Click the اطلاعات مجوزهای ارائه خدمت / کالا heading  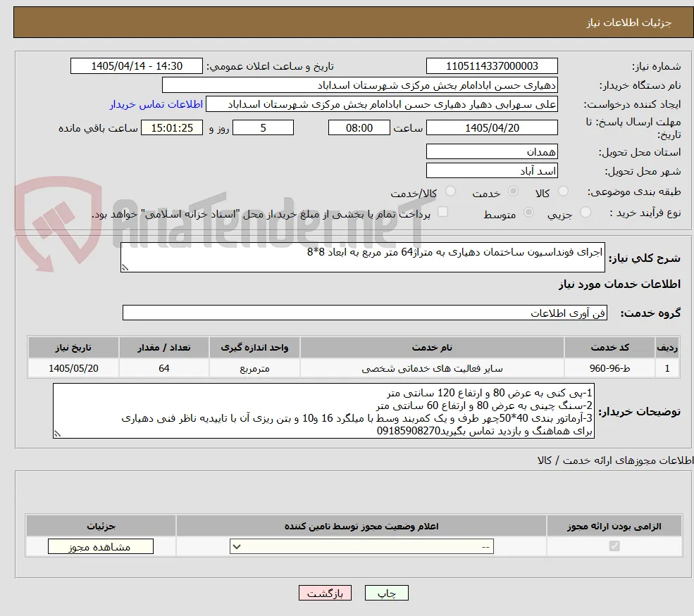tap(615, 461)
